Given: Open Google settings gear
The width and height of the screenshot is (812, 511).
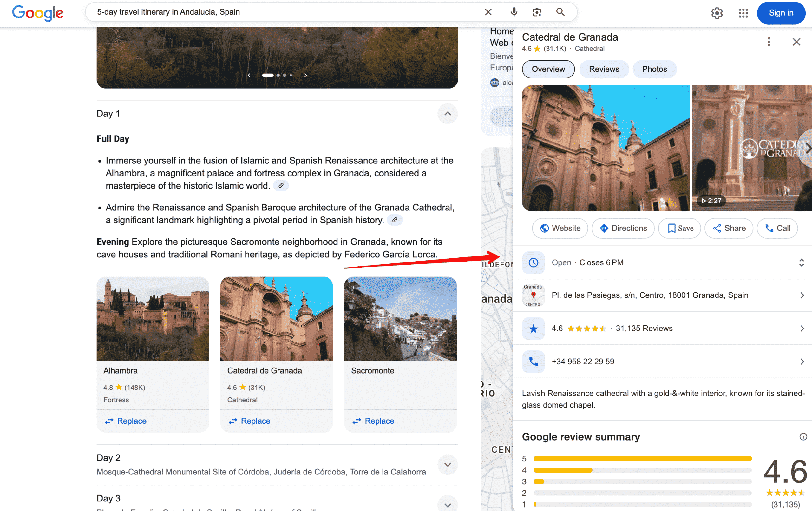Looking at the screenshot, I should tap(717, 13).
